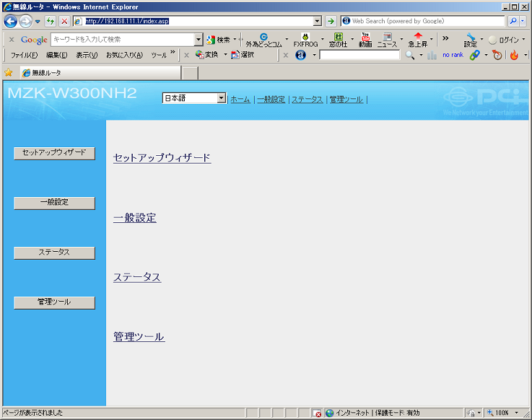
Task: Click the Google toolbar keyword search field
Action: 122,40
